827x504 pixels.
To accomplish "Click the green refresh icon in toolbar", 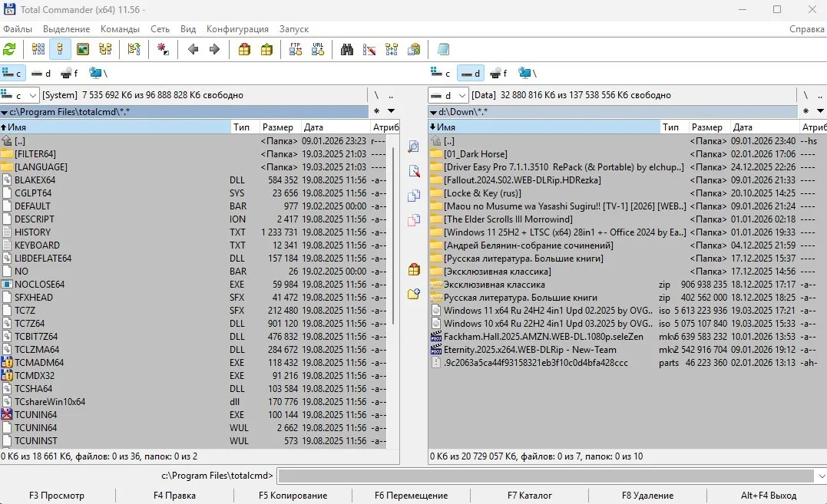I will click(x=9, y=49).
